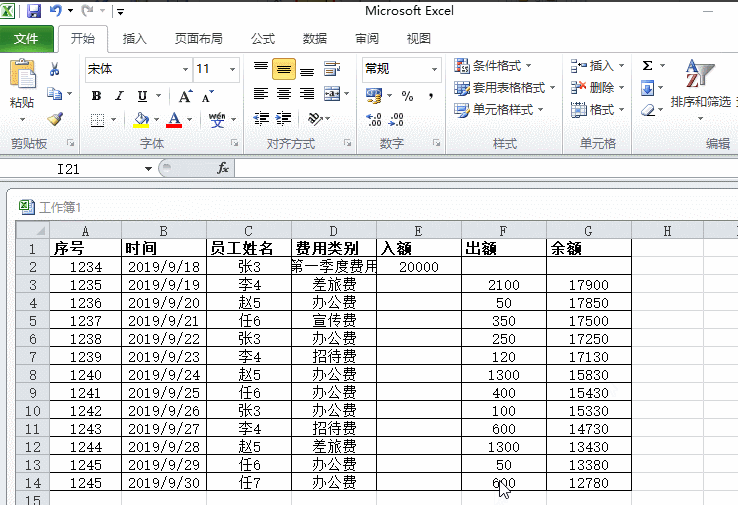Open the customize quick access toolbar dropdown
738x505 pixels.
click(x=120, y=11)
